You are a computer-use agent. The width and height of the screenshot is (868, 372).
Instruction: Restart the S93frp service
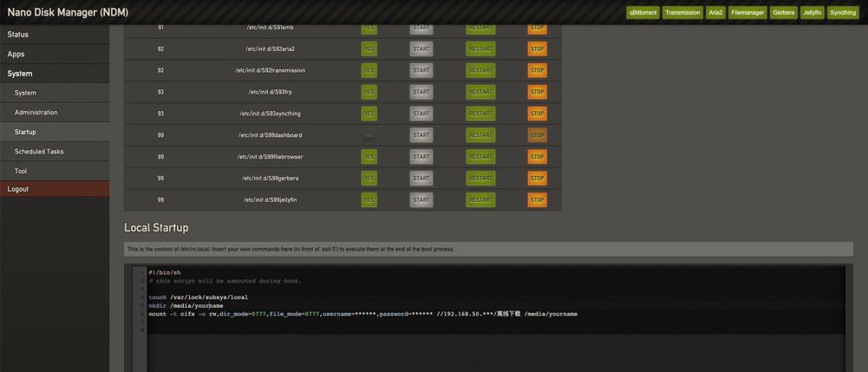[x=480, y=92]
